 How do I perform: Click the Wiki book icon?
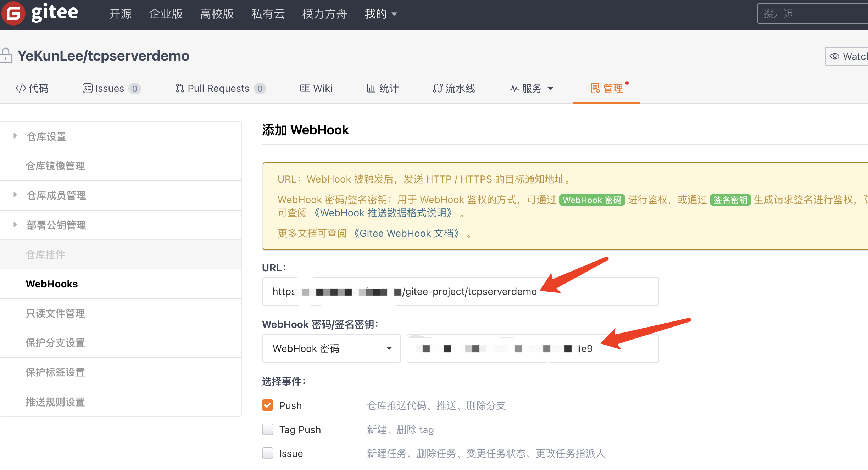tap(305, 88)
